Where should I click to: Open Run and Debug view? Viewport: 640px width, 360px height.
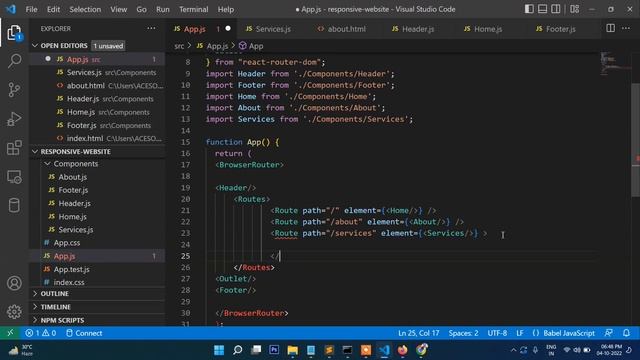14,119
